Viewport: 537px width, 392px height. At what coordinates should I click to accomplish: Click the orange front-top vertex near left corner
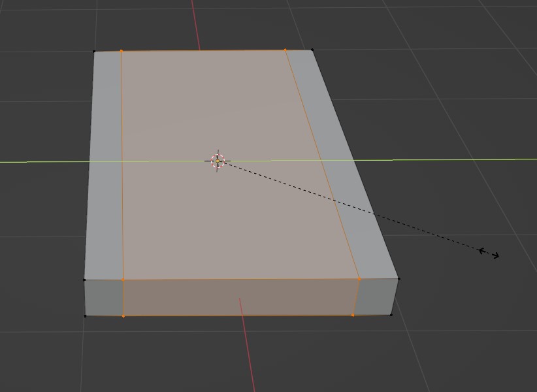pos(123,280)
